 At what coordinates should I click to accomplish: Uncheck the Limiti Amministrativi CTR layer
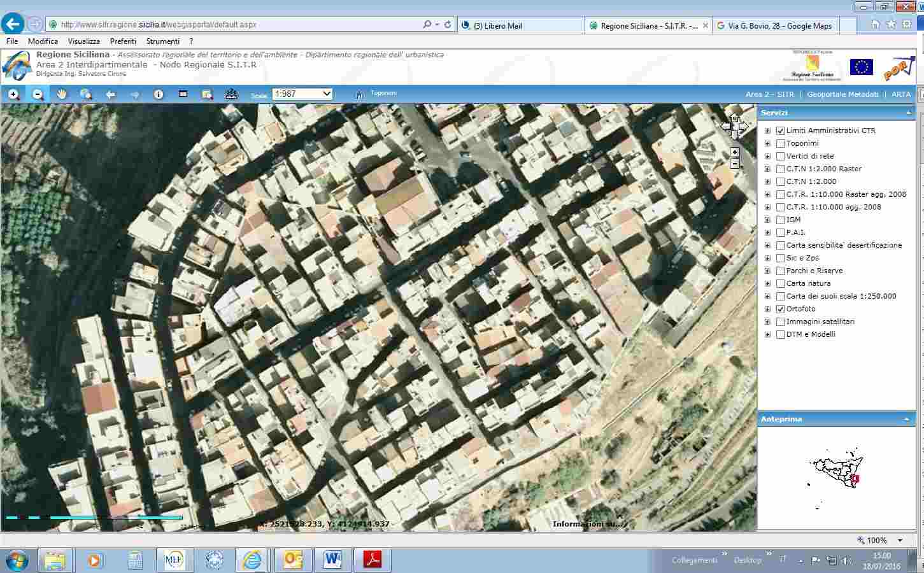pyautogui.click(x=780, y=131)
